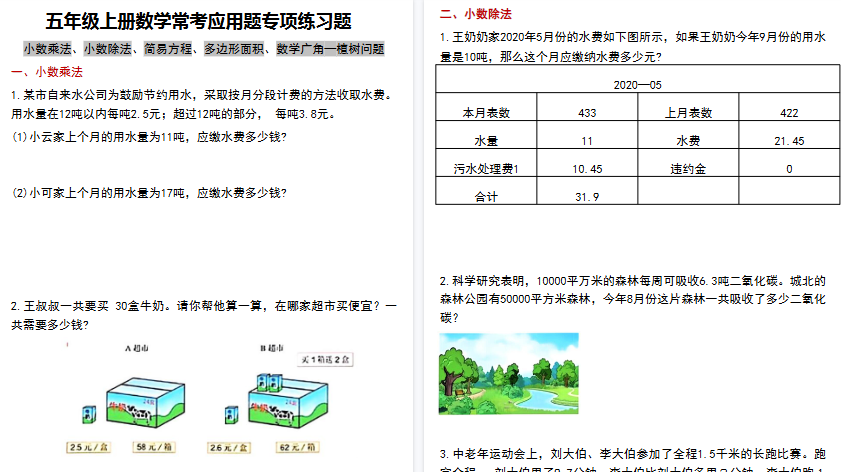This screenshot has height=472, width=841.
Task: Click the 58元/箱 price label
Action: click(x=154, y=447)
